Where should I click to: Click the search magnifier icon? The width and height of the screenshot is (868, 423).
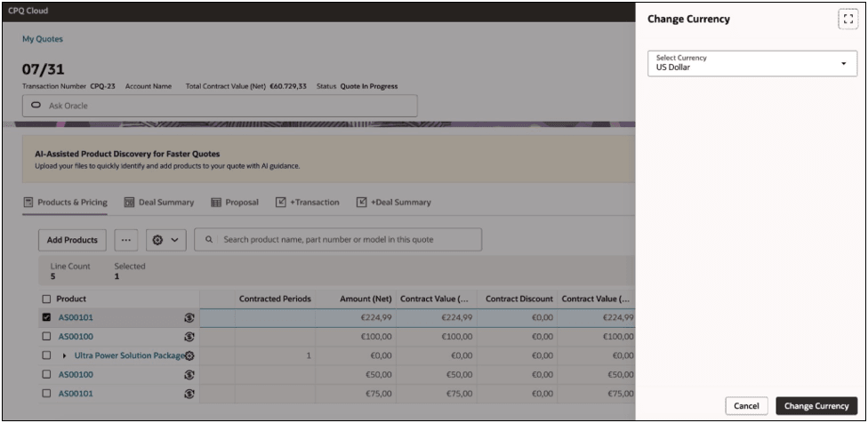[x=209, y=239]
